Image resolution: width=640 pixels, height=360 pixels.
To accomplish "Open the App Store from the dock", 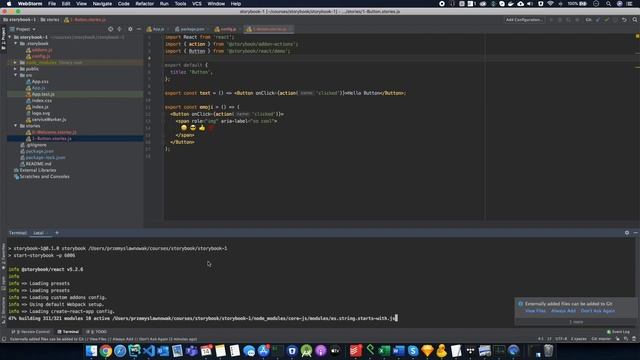I will [x=263, y=351].
